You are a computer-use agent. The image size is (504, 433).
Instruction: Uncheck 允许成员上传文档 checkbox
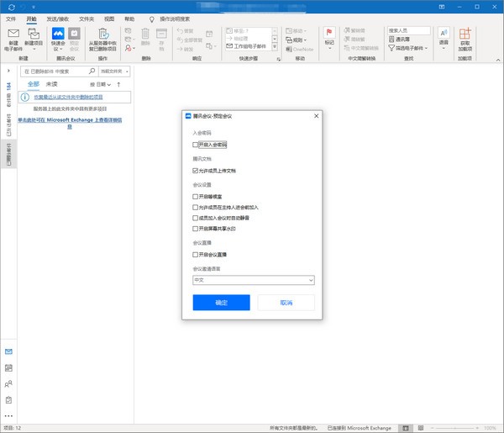[x=195, y=170]
